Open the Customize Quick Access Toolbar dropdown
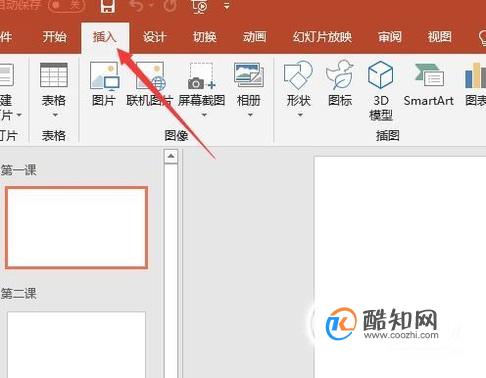The width and height of the screenshot is (486, 378). tap(227, 6)
